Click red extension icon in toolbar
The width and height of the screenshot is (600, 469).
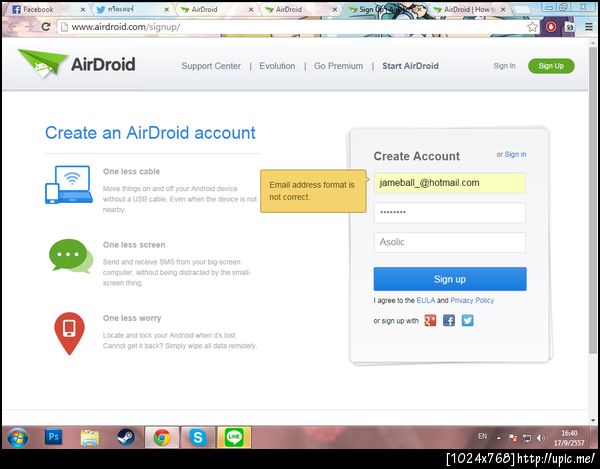(x=551, y=27)
